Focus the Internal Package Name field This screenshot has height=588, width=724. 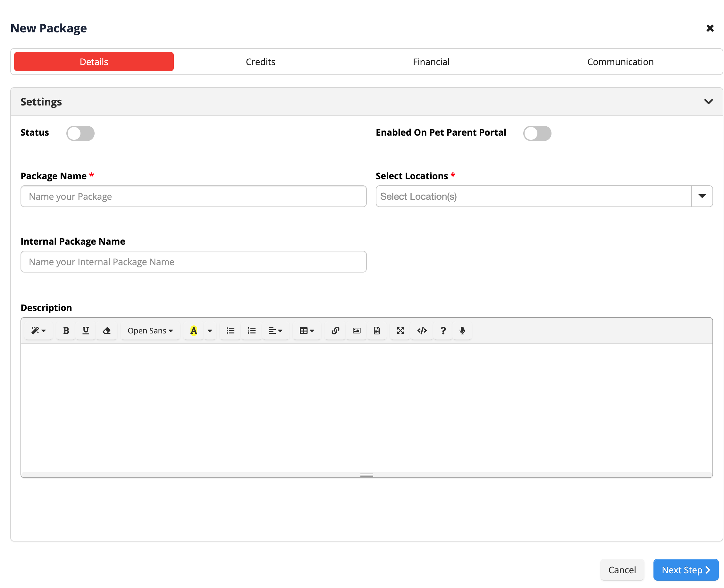193,262
